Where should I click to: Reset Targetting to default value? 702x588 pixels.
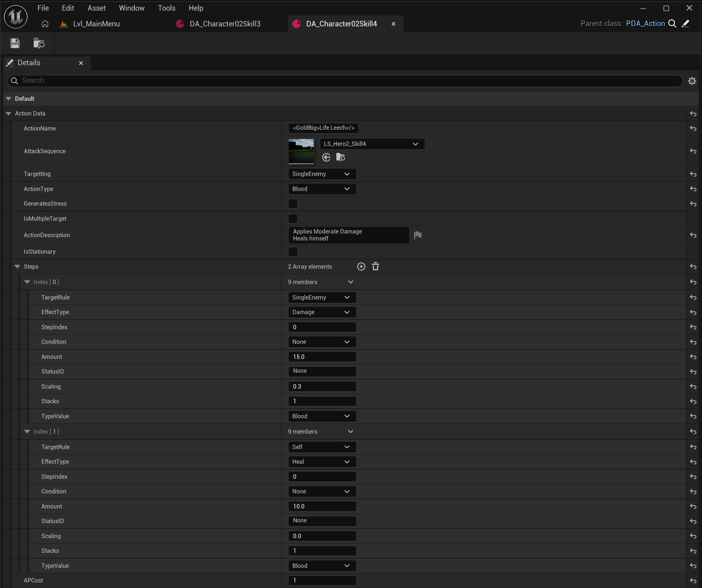pos(693,174)
